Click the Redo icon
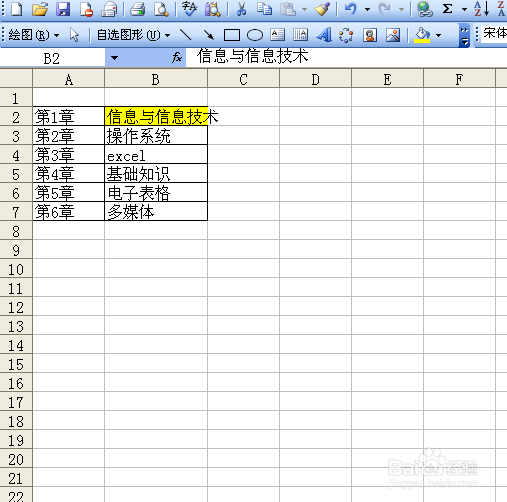The width and height of the screenshot is (507, 502). [385, 9]
